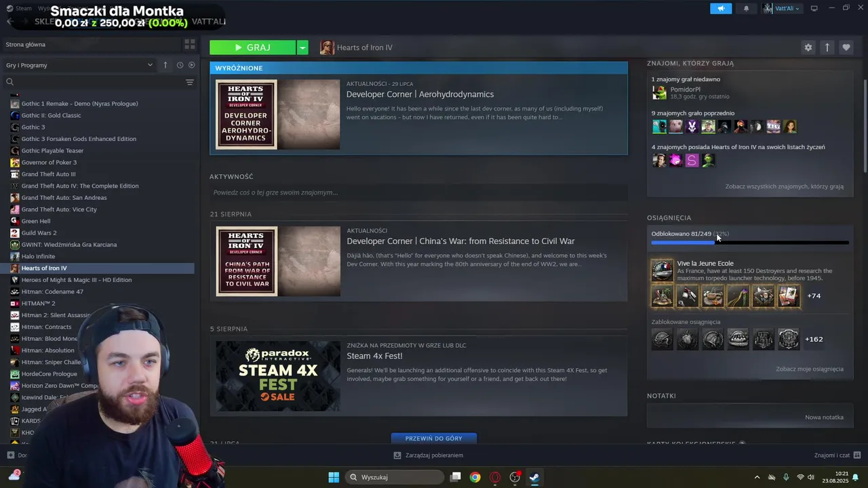Click the achievements progress bar
Viewport: 868px width, 488px height.
point(750,242)
